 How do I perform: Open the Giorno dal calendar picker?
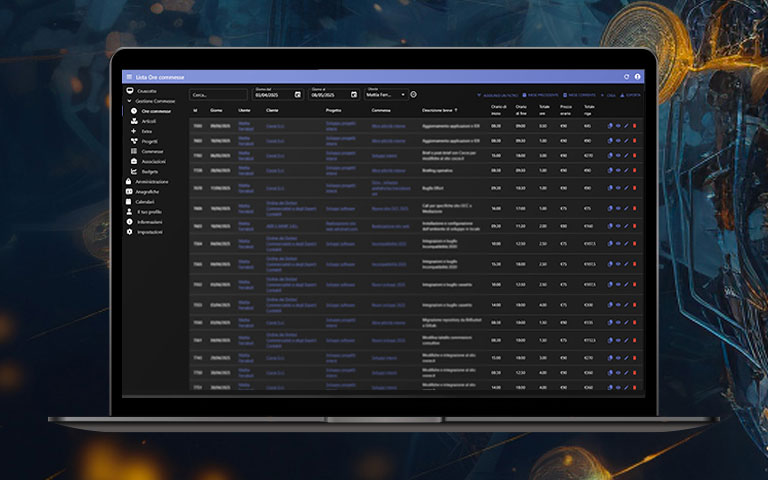pyautogui.click(x=297, y=95)
